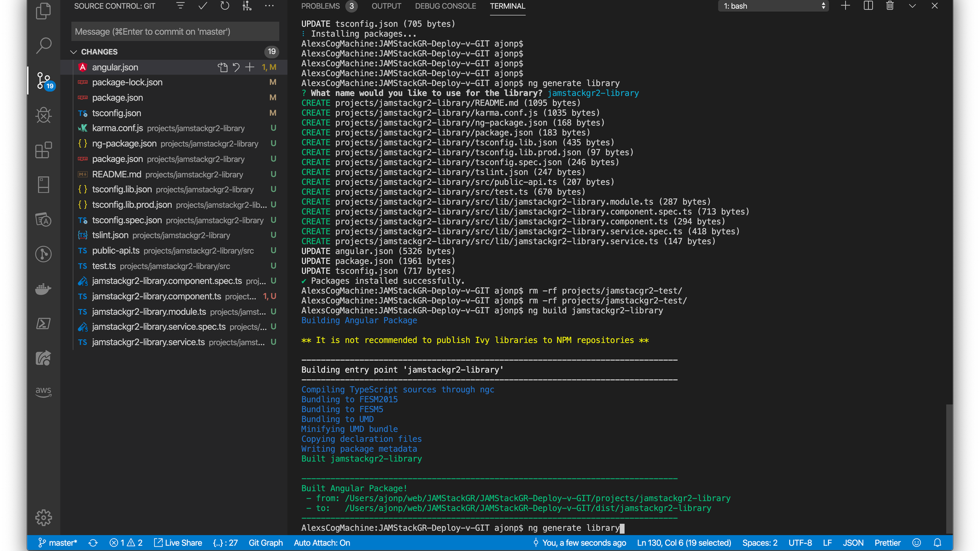980x551 pixels.
Task: Open the bash terminal selector dropdown
Action: click(x=773, y=6)
